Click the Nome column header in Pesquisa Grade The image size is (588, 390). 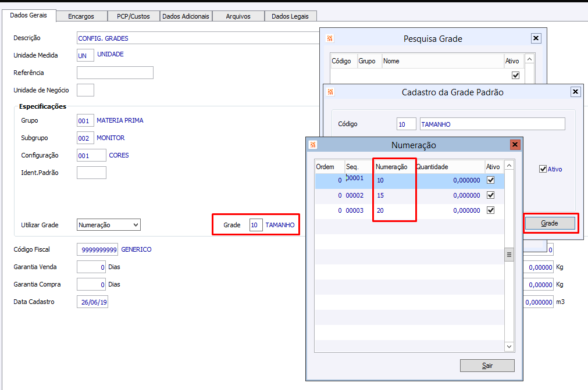pyautogui.click(x=443, y=61)
